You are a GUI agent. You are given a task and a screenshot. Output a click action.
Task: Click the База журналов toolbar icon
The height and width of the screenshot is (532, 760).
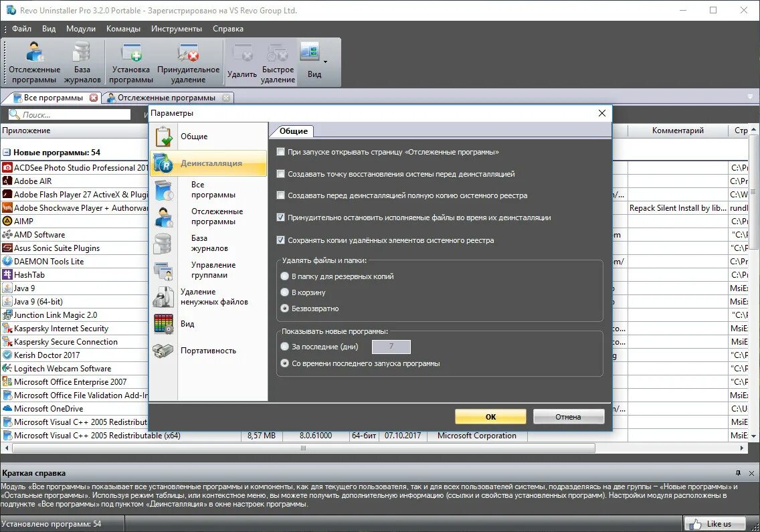(x=82, y=60)
